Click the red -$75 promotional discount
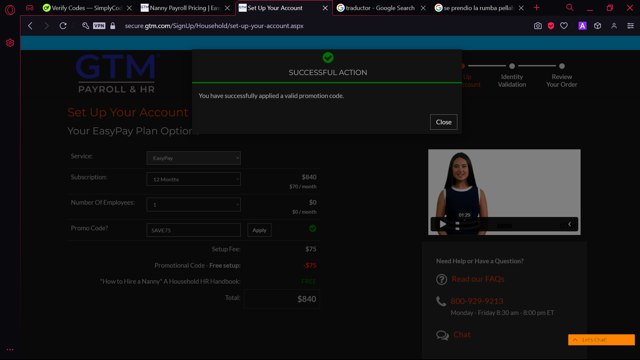The width and height of the screenshot is (640, 360). pyautogui.click(x=310, y=265)
